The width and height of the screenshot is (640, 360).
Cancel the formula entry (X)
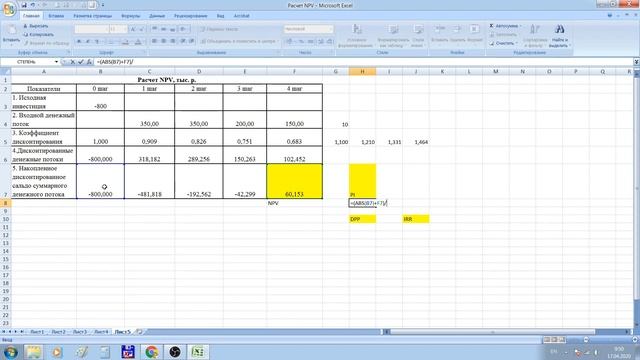(x=73, y=62)
